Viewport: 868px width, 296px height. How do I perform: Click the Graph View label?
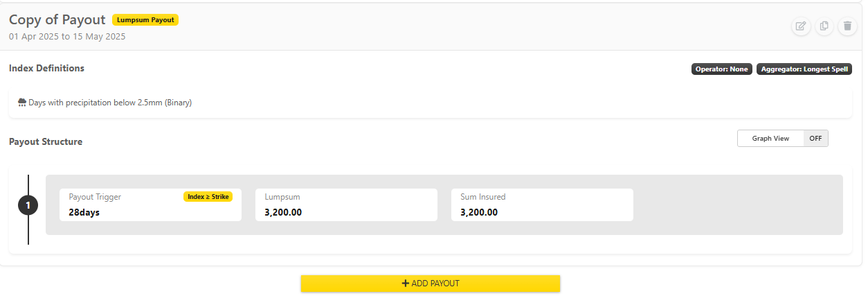point(770,139)
